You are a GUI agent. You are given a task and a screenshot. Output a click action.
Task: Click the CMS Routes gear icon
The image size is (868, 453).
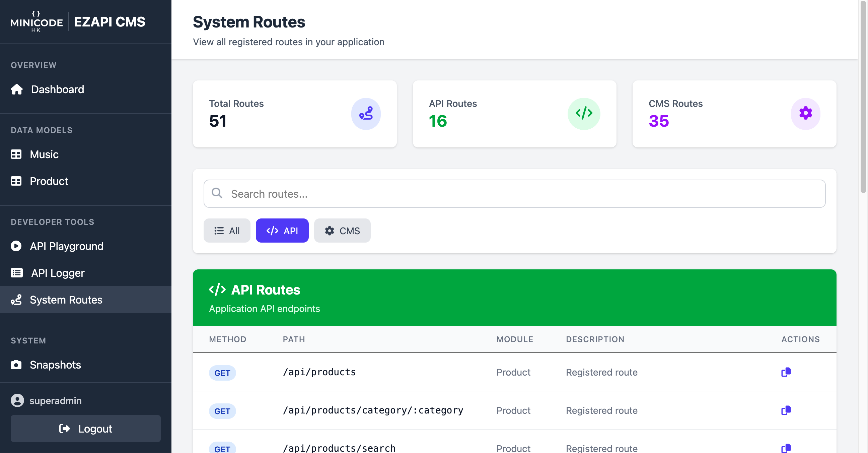pos(805,114)
